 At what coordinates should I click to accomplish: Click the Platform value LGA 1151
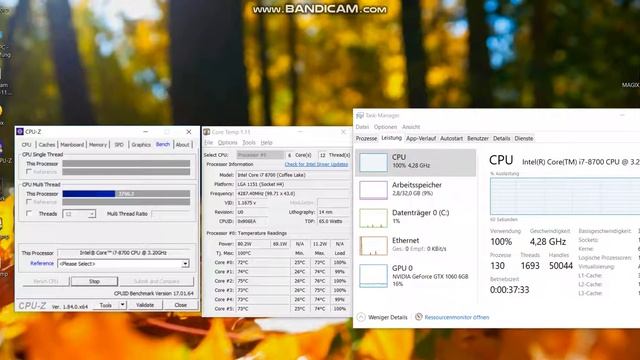(293, 184)
